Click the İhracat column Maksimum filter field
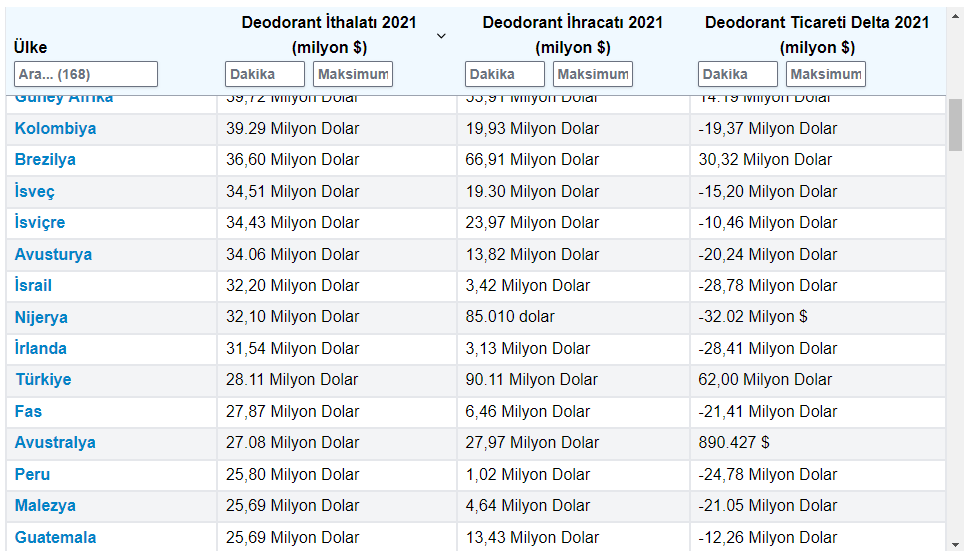 pos(592,74)
